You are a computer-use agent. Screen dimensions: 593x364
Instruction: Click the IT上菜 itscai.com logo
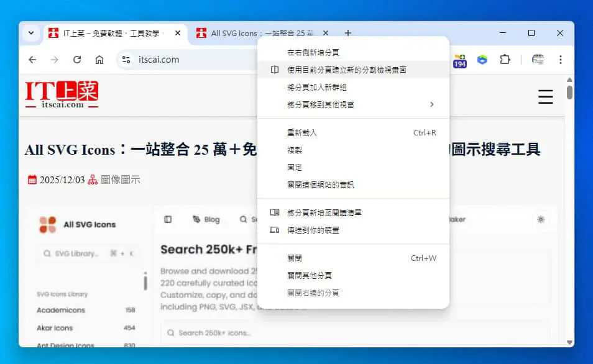[x=62, y=94]
